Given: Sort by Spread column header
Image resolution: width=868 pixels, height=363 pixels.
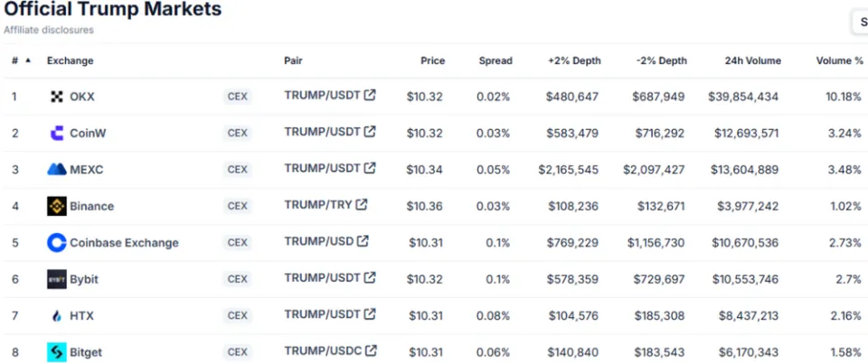Looking at the screenshot, I should click(495, 60).
